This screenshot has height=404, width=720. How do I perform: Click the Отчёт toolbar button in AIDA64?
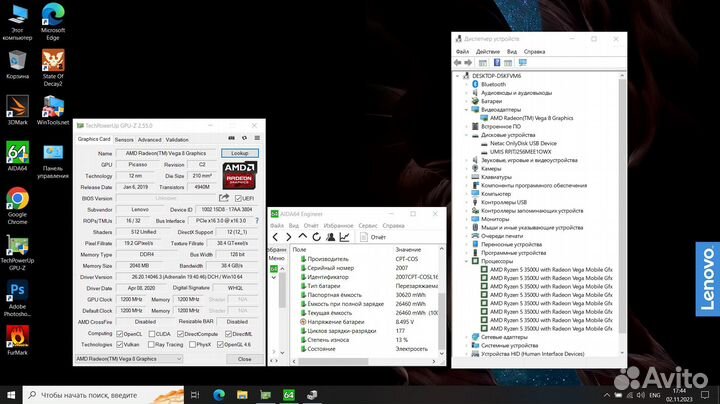coord(373,237)
